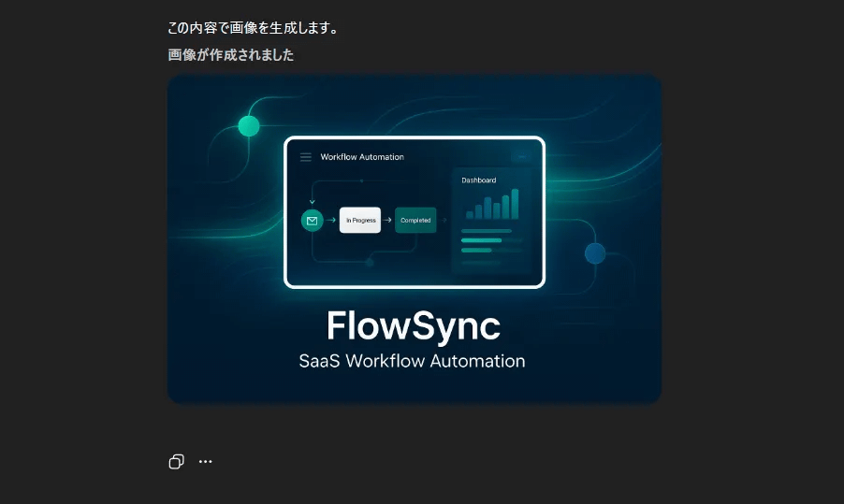Click the top progress bar under the chart
844x504 pixels.
pyautogui.click(x=487, y=231)
